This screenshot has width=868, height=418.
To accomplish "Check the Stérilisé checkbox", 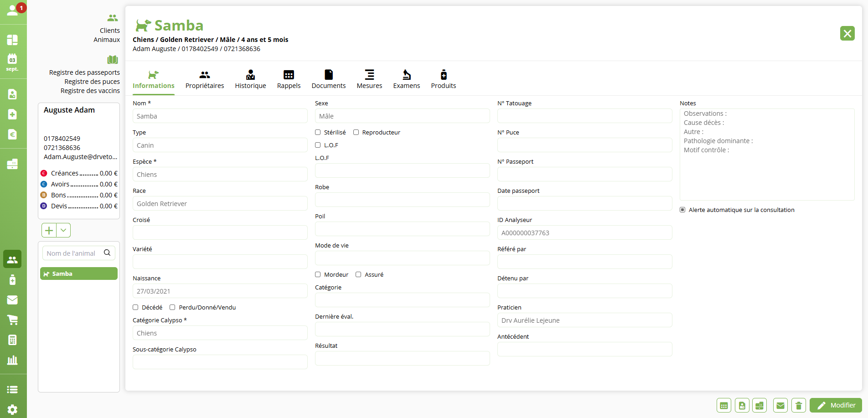I will 318,132.
